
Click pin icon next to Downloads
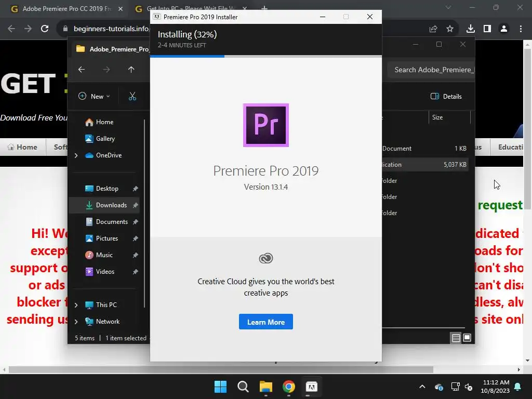point(136,205)
